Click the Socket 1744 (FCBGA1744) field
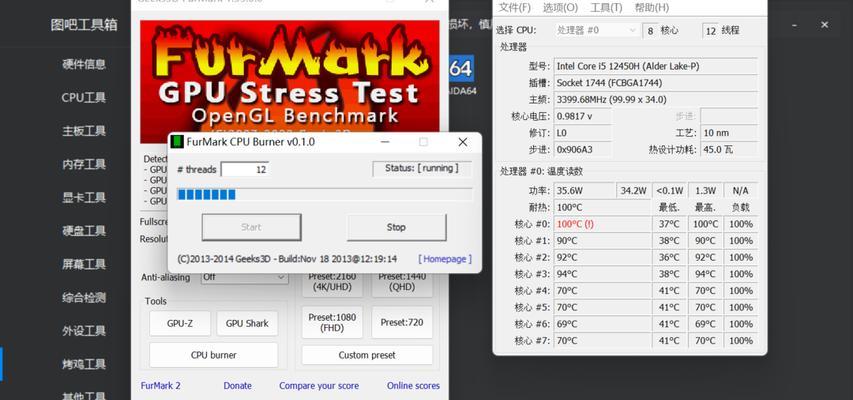853x400 pixels. click(656, 83)
